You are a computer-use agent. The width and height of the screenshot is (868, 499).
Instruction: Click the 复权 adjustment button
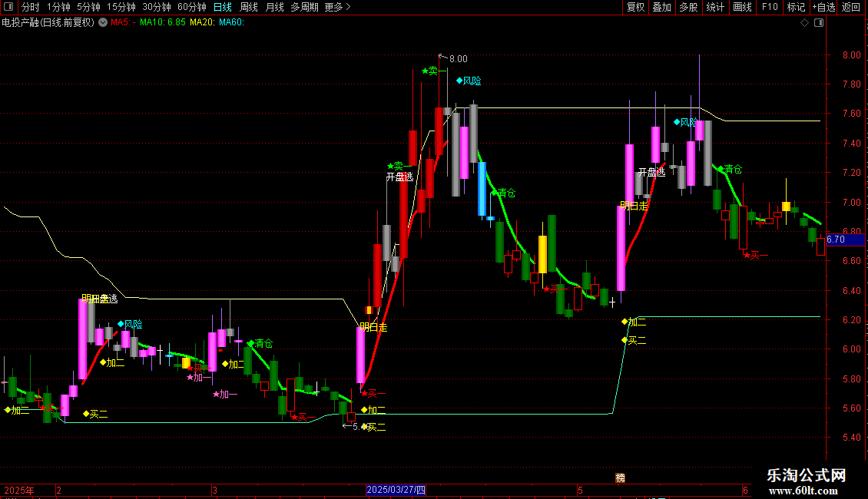tap(635, 7)
